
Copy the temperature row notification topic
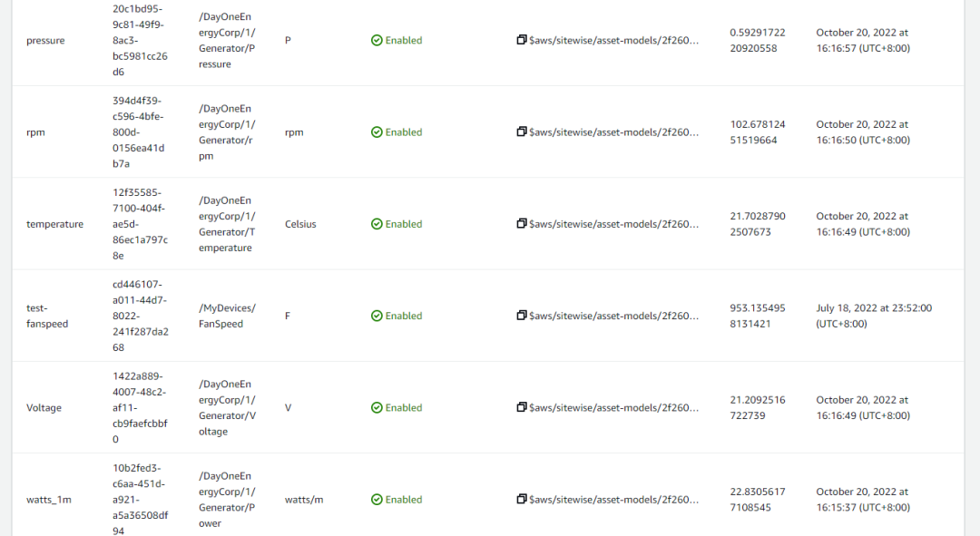click(x=522, y=224)
